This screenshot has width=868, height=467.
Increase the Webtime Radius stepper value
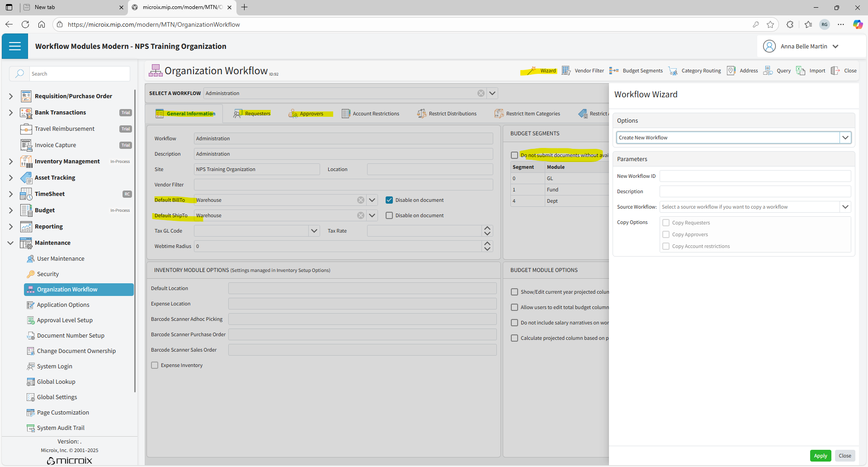[x=487, y=243]
